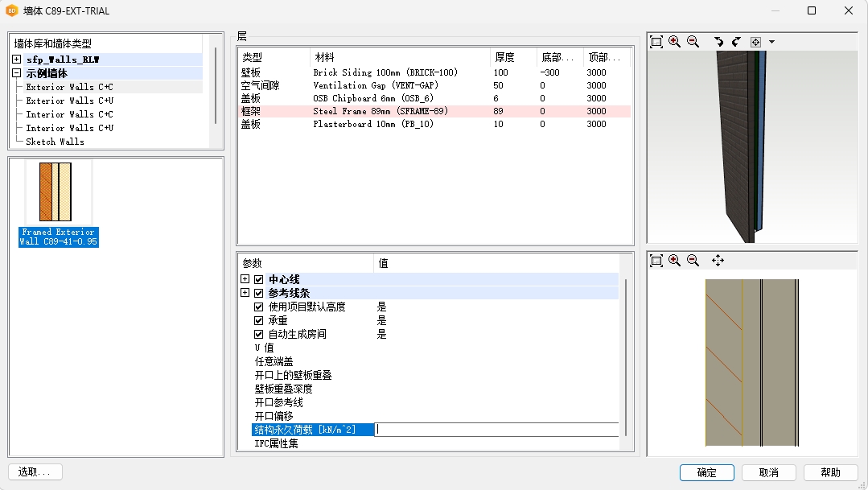This screenshot has height=490, width=868.
Task: Activate pan tool in 2D section preview
Action: [718, 261]
